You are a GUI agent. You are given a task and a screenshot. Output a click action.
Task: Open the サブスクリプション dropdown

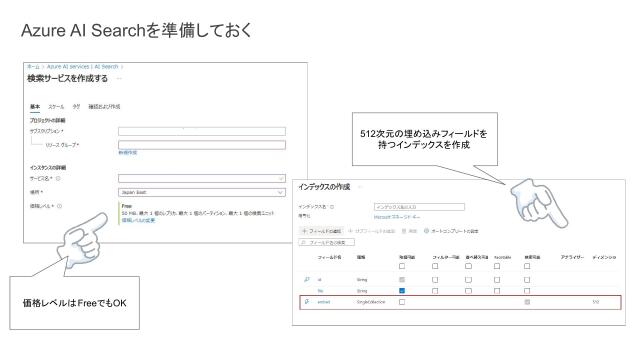click(202, 131)
